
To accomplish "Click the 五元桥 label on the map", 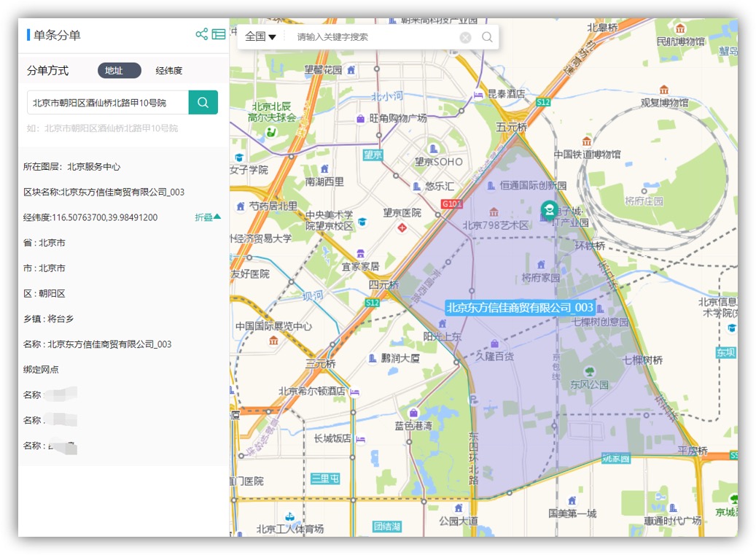I will [512, 127].
